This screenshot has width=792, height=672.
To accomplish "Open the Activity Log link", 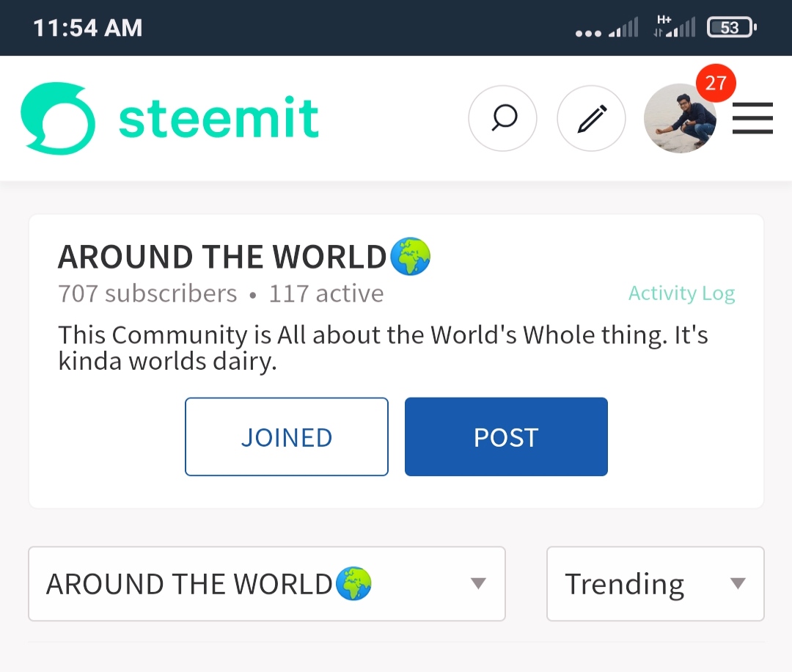I will 681,293.
